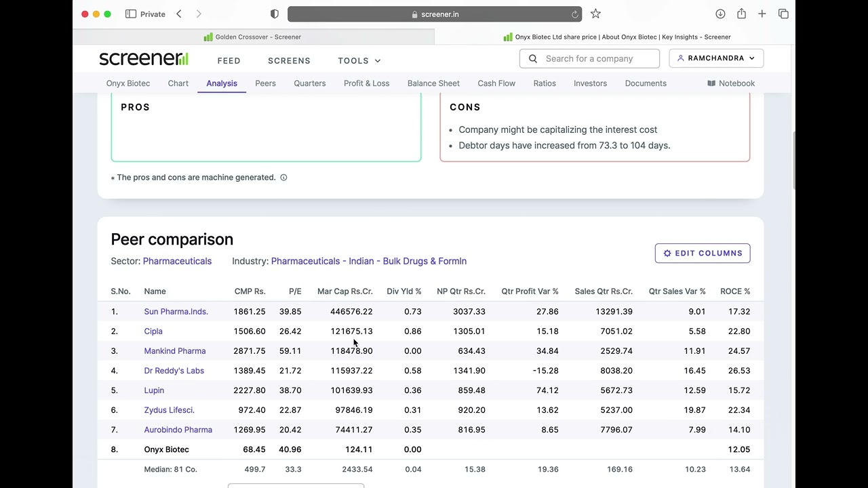Bookmark page with star icon
This screenshot has width=868, height=488.
click(595, 14)
